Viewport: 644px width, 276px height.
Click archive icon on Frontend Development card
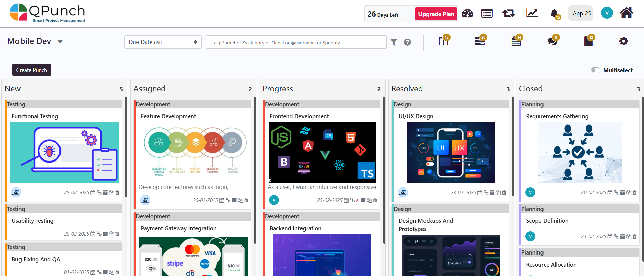pyautogui.click(x=363, y=200)
